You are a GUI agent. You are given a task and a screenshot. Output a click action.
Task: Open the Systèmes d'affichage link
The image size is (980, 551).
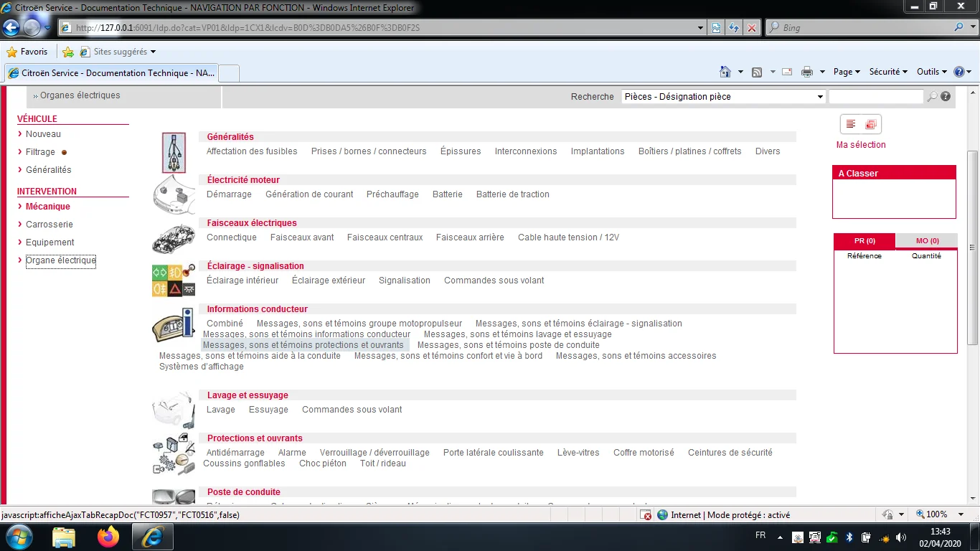(202, 367)
